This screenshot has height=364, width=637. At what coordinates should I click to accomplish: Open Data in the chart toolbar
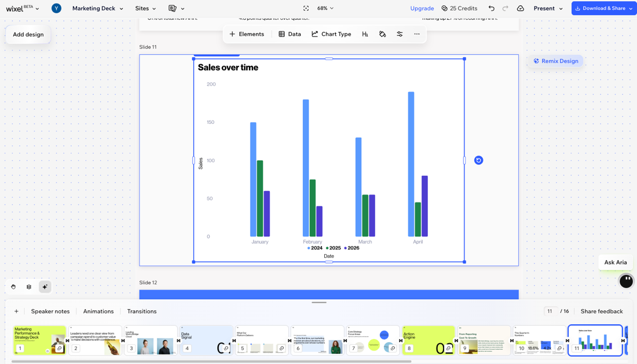coord(290,34)
